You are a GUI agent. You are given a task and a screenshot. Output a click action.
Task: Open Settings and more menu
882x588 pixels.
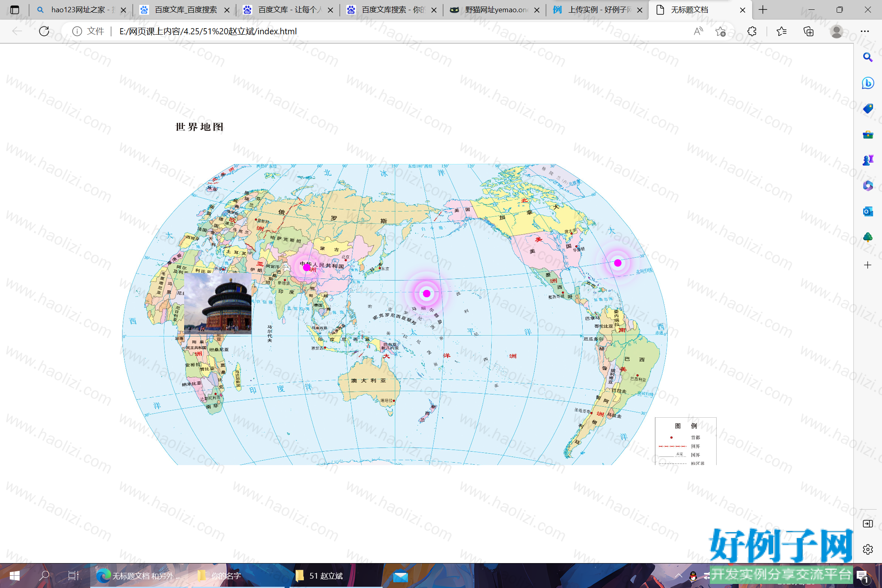[x=864, y=31]
